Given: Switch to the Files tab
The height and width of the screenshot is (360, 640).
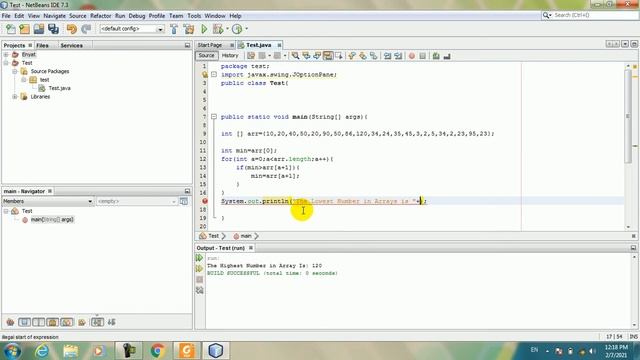Looking at the screenshot, I should [42, 45].
